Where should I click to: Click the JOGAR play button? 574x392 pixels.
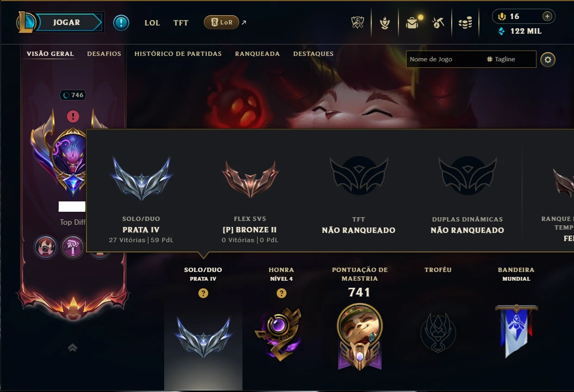click(67, 22)
